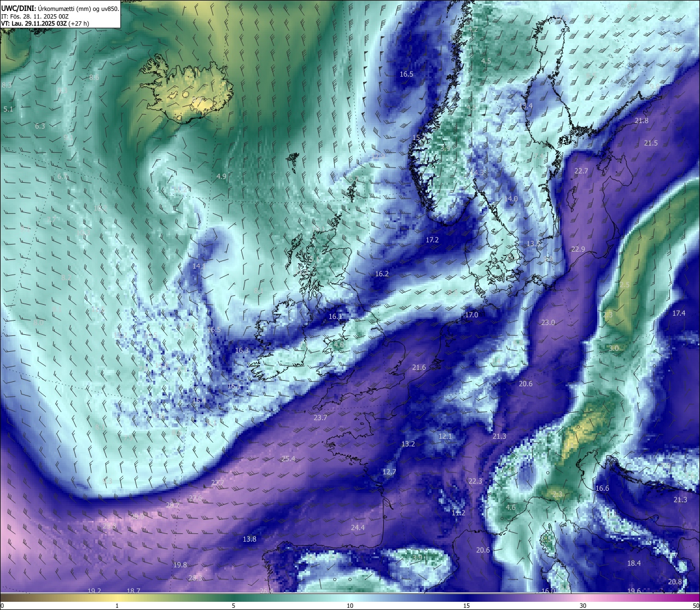Click the 16.2 map value
The width and height of the screenshot is (700, 610).
click(x=382, y=274)
